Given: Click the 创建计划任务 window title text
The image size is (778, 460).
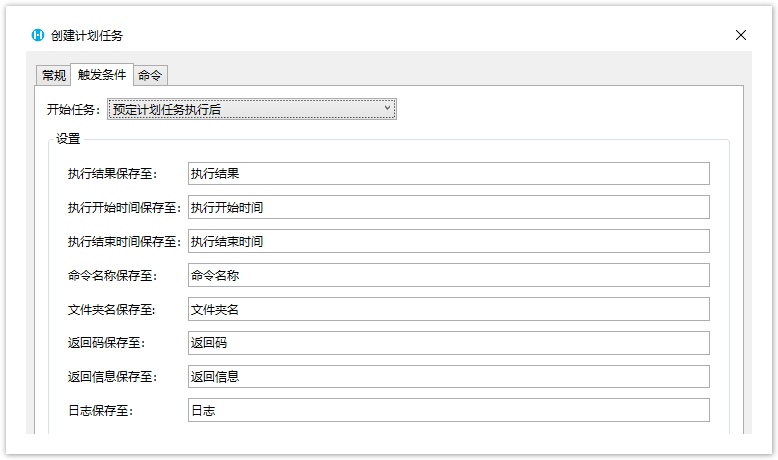Looking at the screenshot, I should (87, 36).
